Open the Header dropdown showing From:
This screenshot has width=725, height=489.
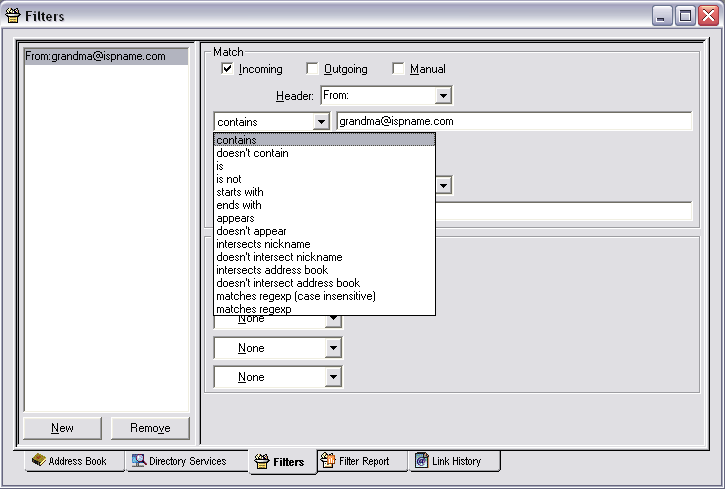444,96
